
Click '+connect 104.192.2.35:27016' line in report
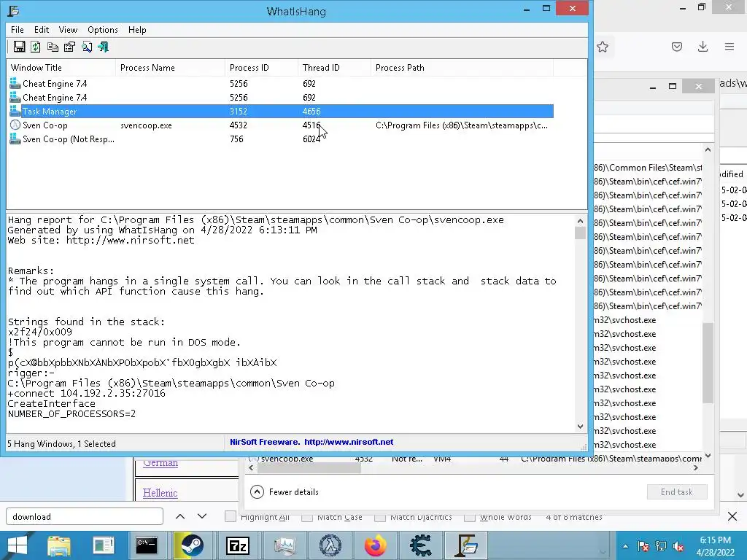(86, 393)
